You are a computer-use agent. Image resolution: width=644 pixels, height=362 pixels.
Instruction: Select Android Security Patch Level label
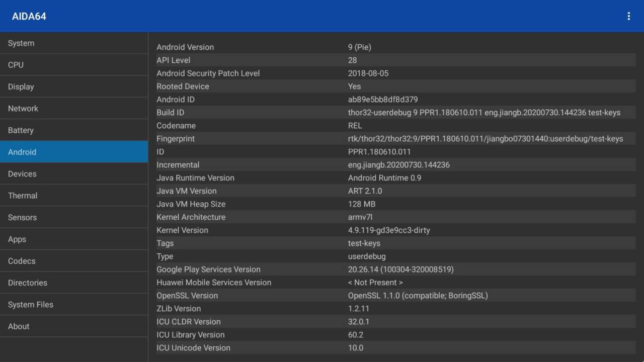208,73
